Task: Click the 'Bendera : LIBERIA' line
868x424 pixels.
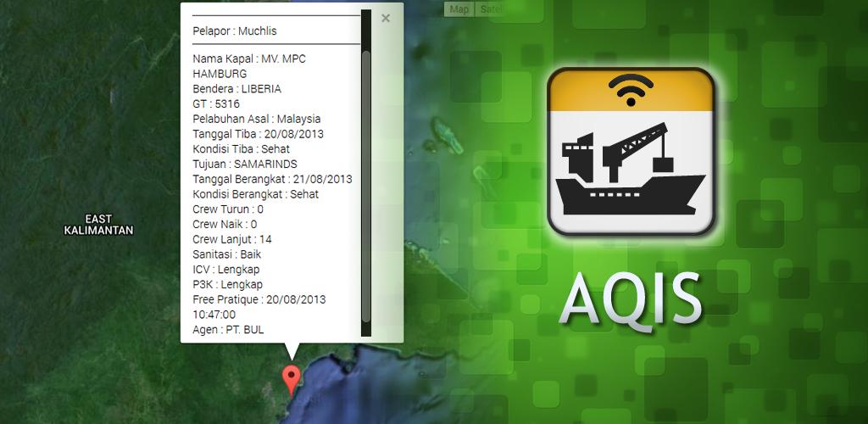Action: click(x=237, y=88)
